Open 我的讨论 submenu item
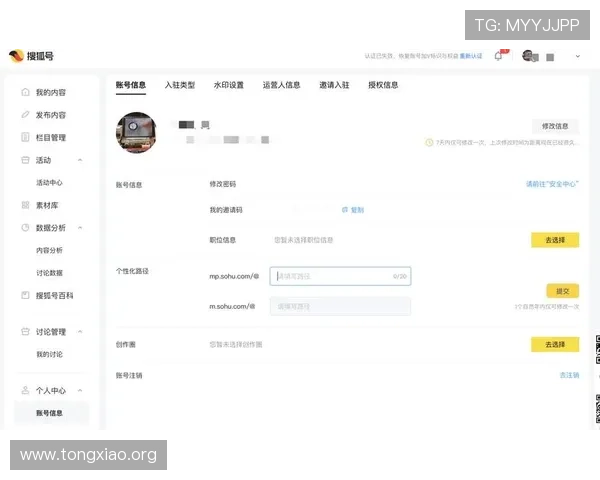Image resolution: width=600 pixels, height=480 pixels. click(x=49, y=354)
